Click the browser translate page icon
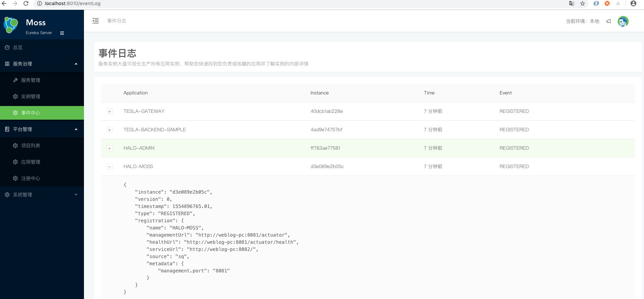This screenshot has height=299, width=644. pyautogui.click(x=572, y=3)
